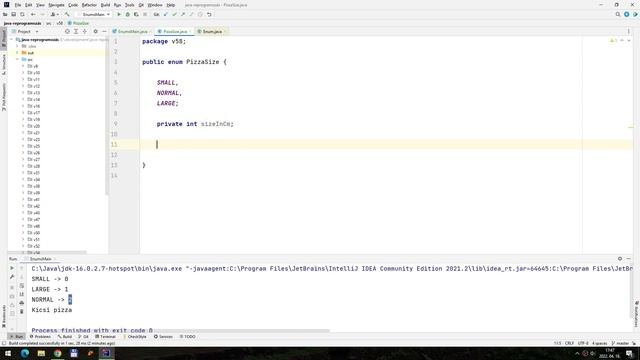Hide the Project panel with the minus icon
The height and width of the screenshot is (360, 640).
point(104,31)
